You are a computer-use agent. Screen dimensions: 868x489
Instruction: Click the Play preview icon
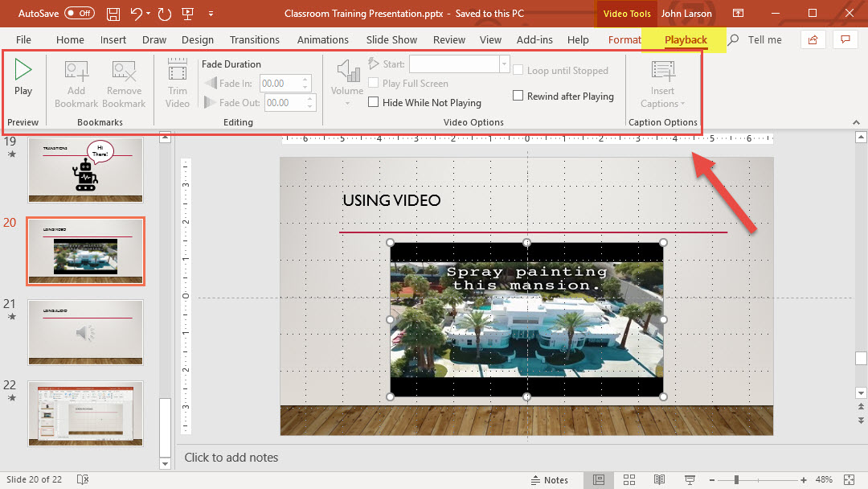pyautogui.click(x=23, y=71)
